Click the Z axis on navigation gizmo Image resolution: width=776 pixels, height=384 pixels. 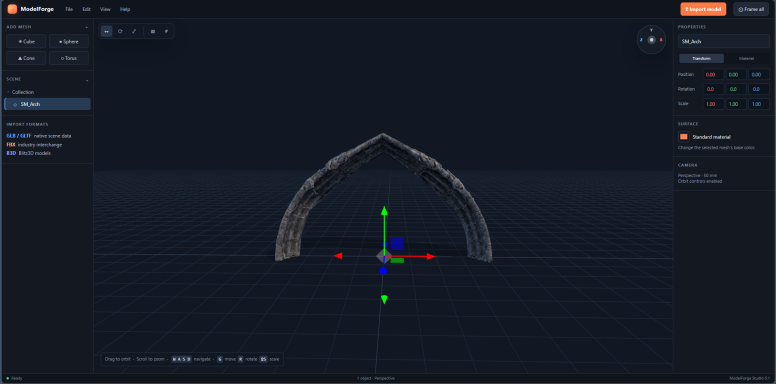click(641, 40)
